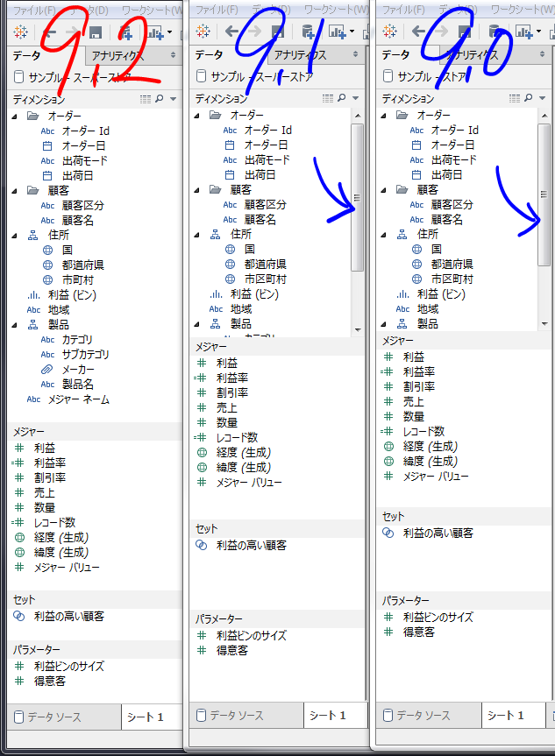Click the forward arrow in middle window toolbar
This screenshot has width=555, height=756.
[x=254, y=32]
